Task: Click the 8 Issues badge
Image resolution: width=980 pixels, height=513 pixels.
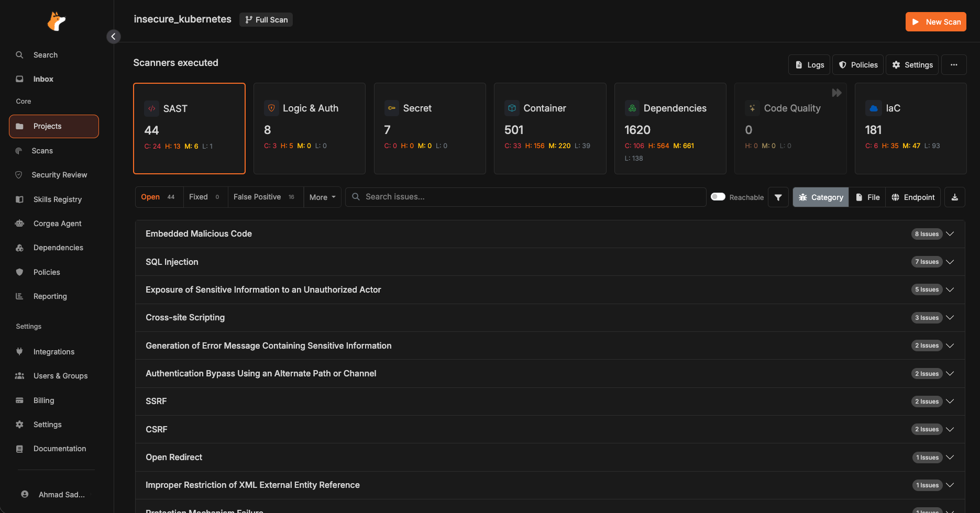Action: coord(927,234)
